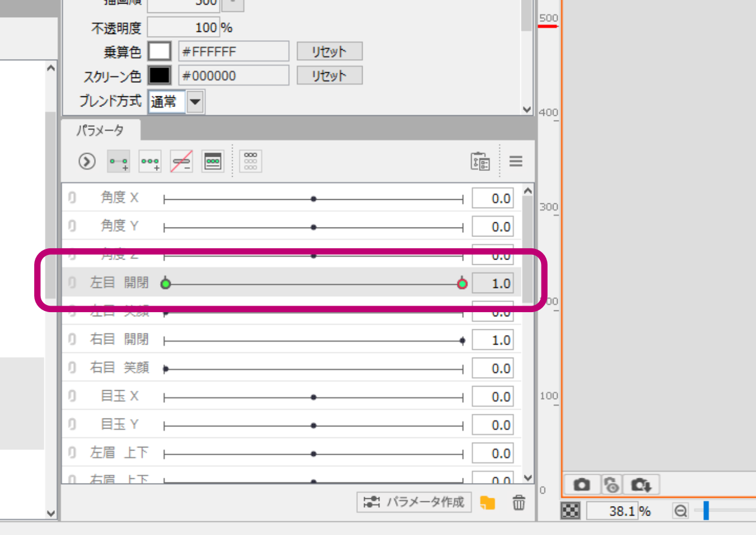Toggle link icon beside 目玉 X

click(x=72, y=397)
